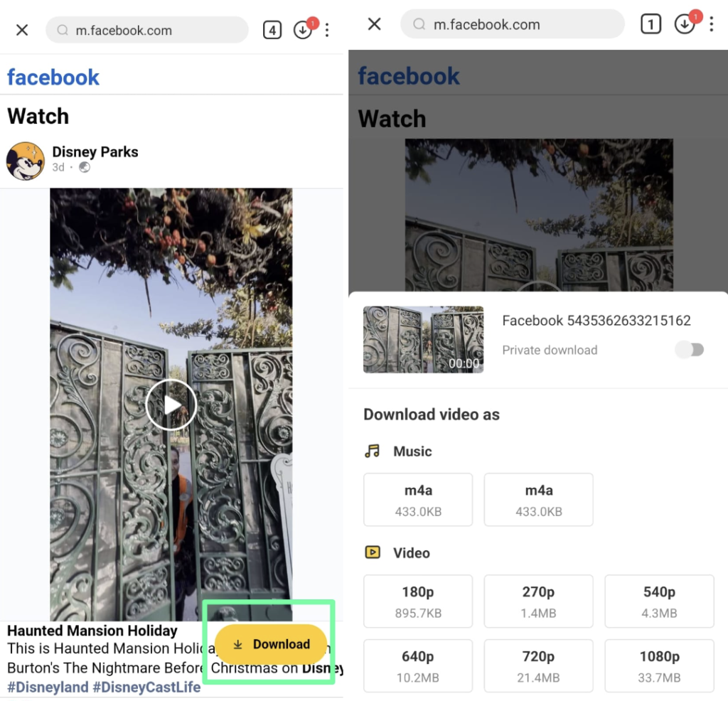
Task: Tap the video thumbnail in download sheet
Action: pyautogui.click(x=424, y=339)
